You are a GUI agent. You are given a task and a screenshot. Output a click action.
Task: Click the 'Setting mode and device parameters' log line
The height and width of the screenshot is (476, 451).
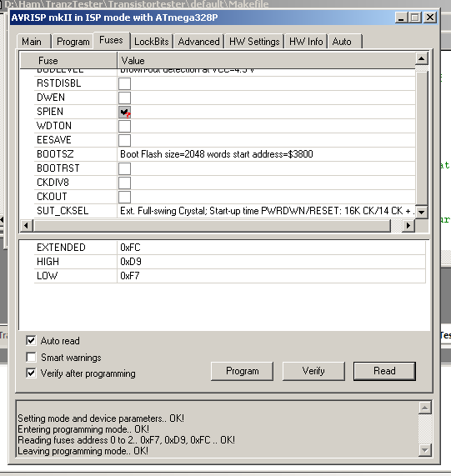tap(101, 418)
